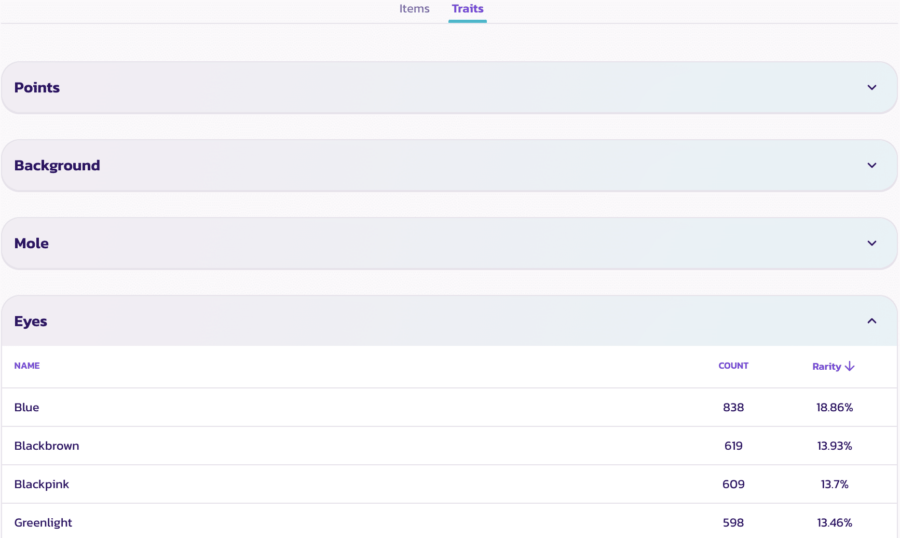
Task: Open the Greenlight trait entry
Action: (x=43, y=523)
